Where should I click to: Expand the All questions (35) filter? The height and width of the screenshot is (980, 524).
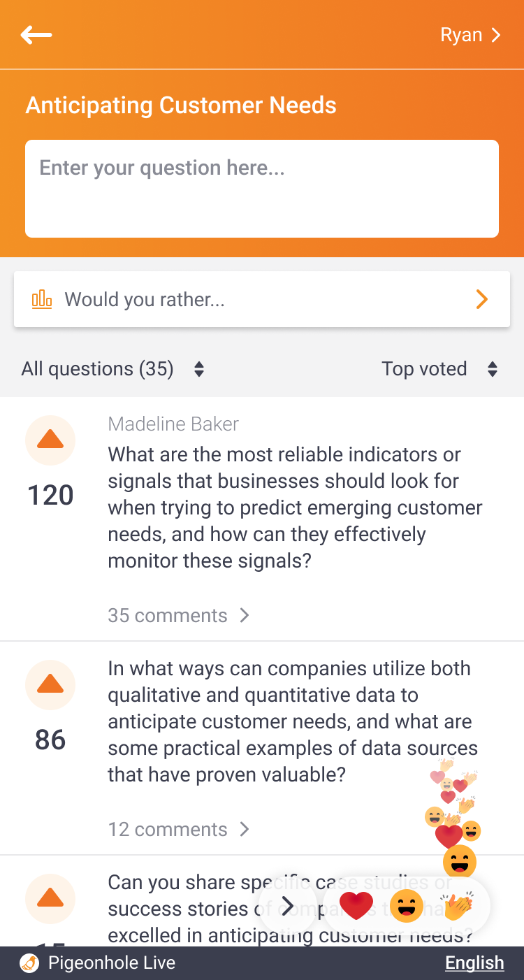[x=112, y=369]
